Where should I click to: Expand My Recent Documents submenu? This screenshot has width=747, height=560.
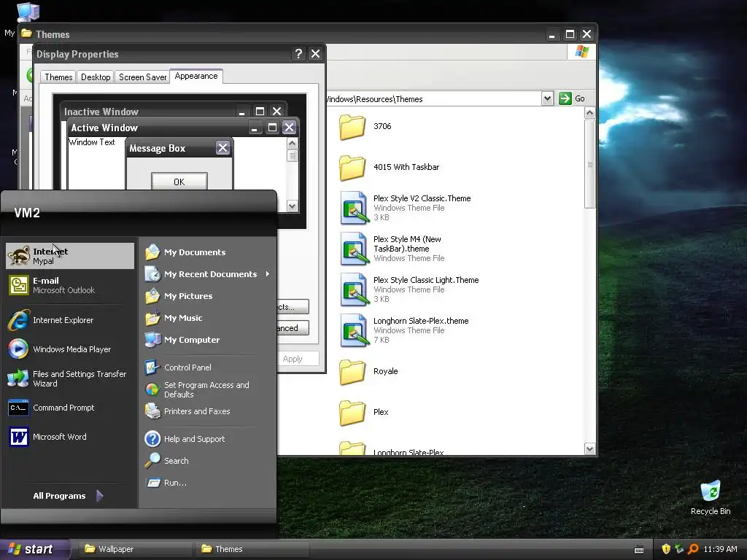207,274
